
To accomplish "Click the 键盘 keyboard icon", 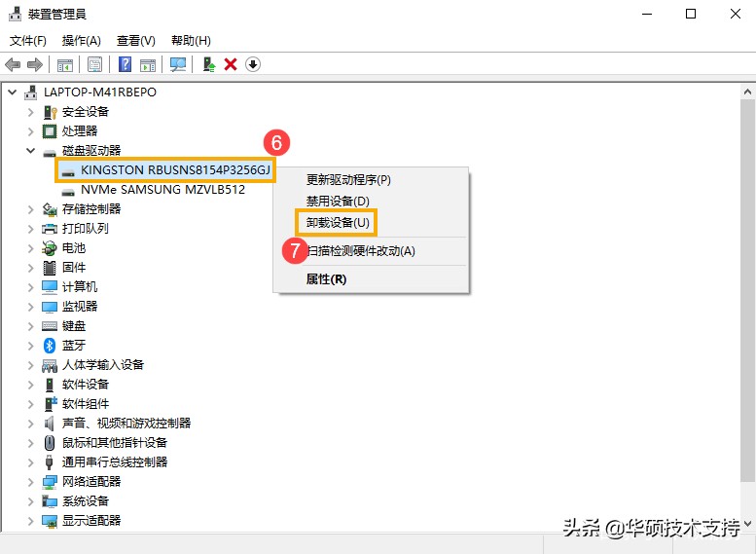I will 50,326.
